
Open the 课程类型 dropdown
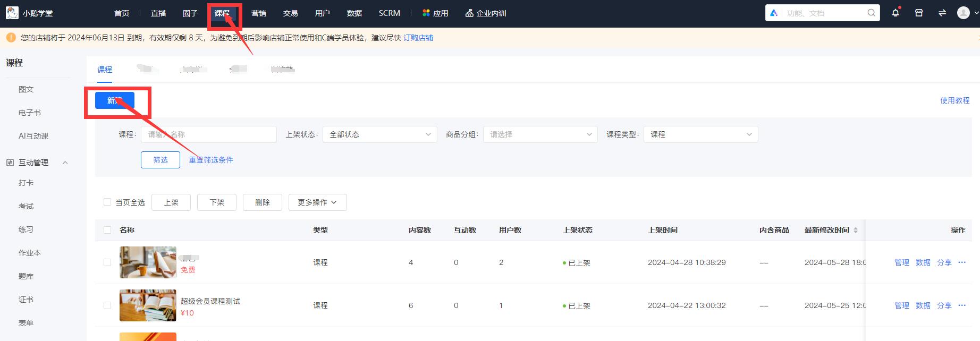(701, 134)
